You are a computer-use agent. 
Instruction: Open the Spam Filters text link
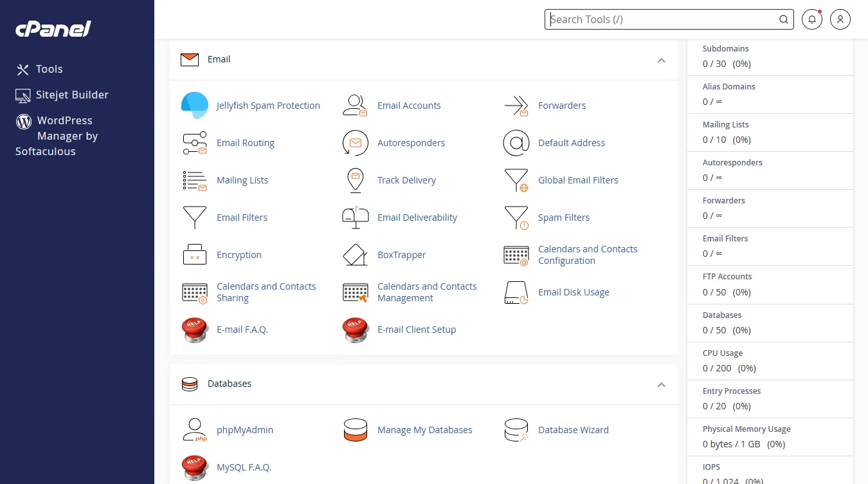[564, 218]
